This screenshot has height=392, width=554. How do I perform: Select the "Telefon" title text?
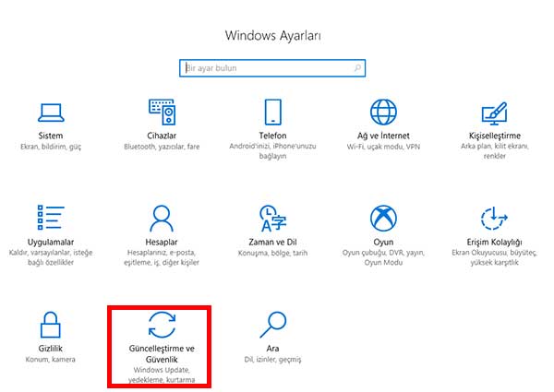click(272, 136)
